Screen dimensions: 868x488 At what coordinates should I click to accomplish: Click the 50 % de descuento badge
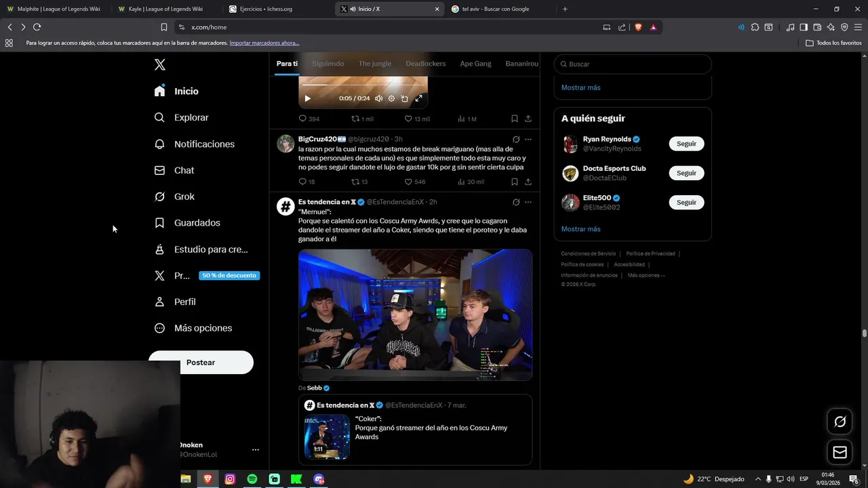229,276
